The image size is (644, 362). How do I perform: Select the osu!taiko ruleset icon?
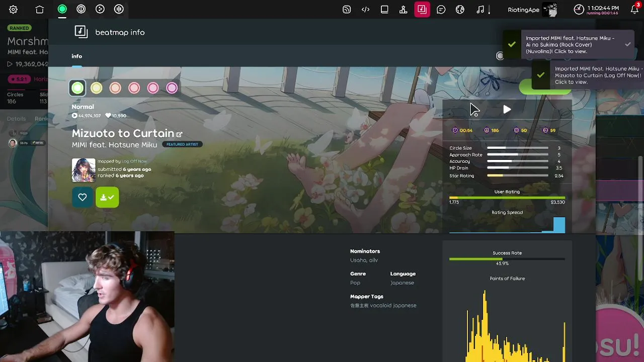[81, 9]
